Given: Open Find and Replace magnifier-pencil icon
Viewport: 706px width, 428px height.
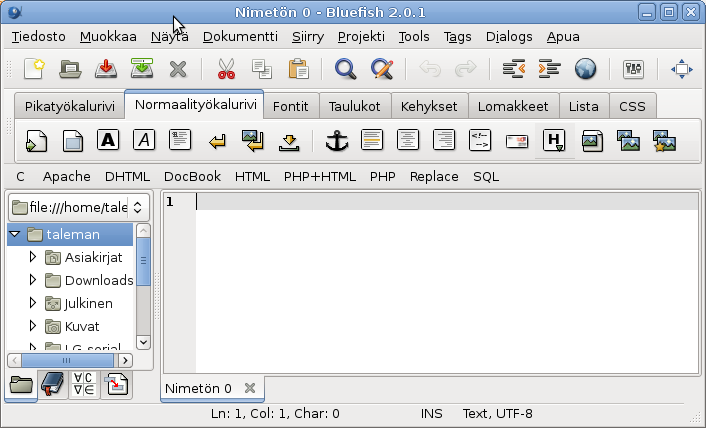Looking at the screenshot, I should point(382,69).
